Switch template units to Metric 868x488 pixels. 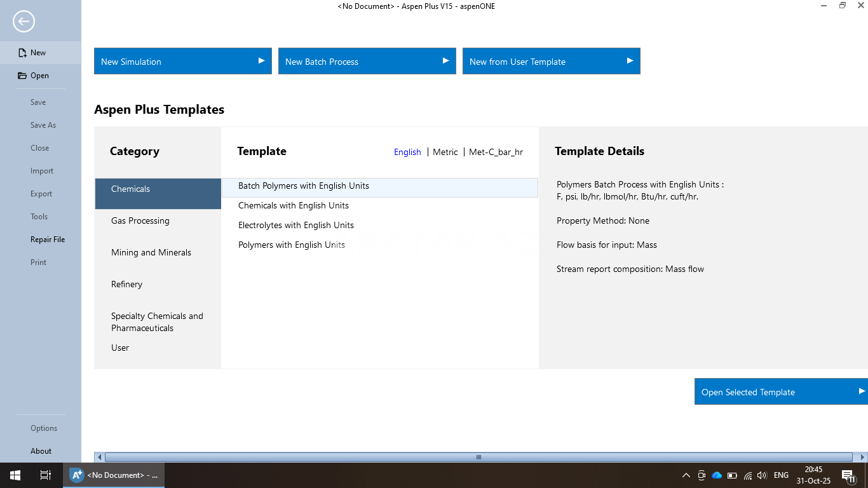(445, 152)
